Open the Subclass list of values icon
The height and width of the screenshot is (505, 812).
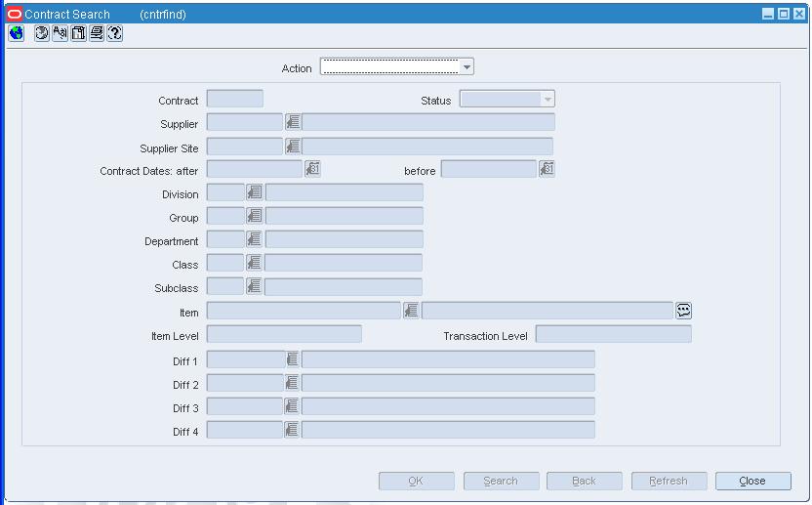[255, 285]
